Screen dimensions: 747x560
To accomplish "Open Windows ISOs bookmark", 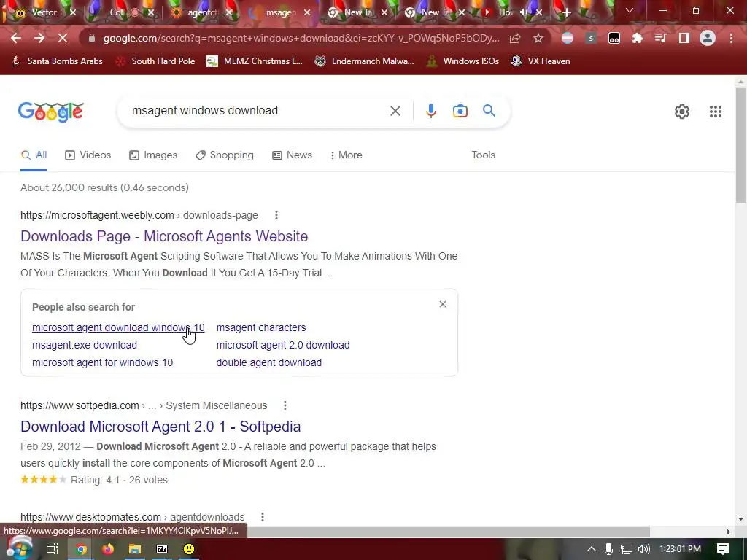I will (x=462, y=61).
